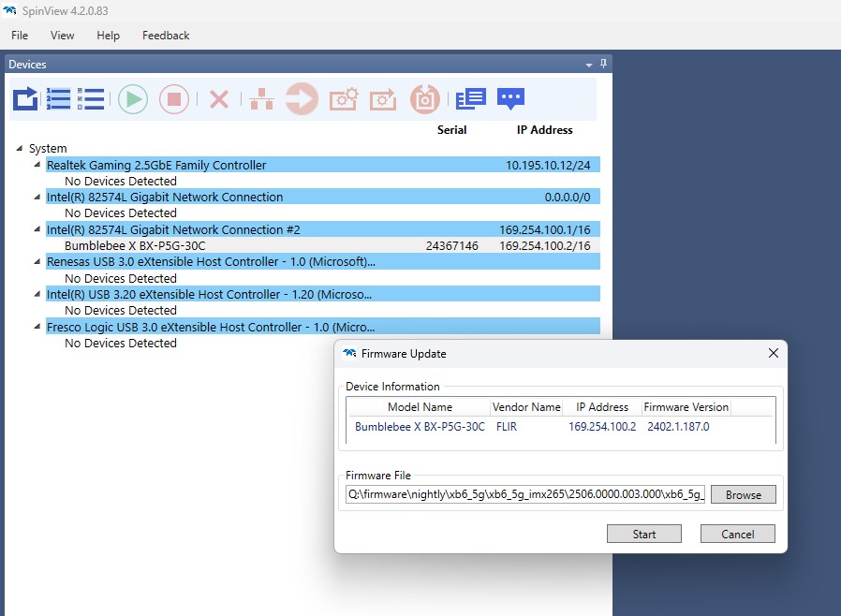This screenshot has height=616, width=841.
Task: Open the blue log messages list icon
Action: pos(470,98)
